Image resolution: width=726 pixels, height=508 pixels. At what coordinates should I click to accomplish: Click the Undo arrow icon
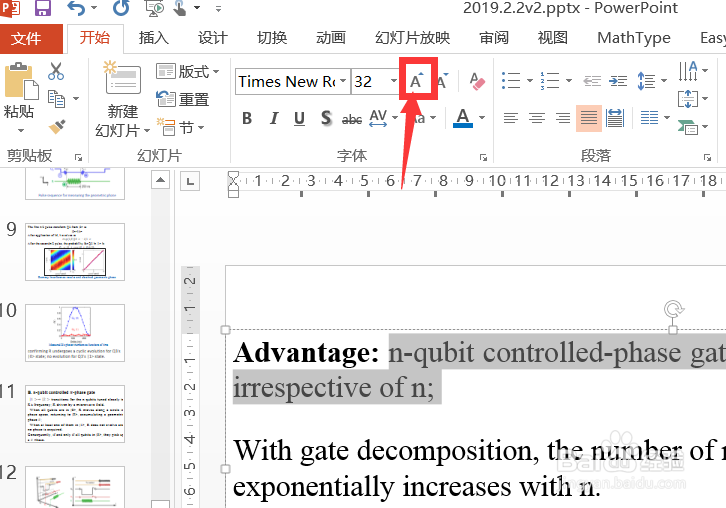[x=76, y=8]
